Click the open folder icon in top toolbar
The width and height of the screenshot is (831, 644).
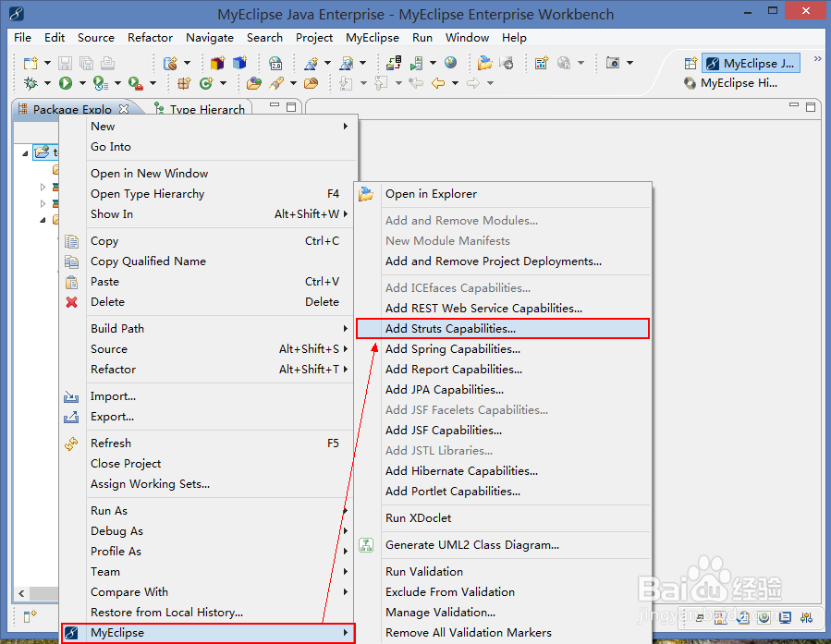[485, 63]
